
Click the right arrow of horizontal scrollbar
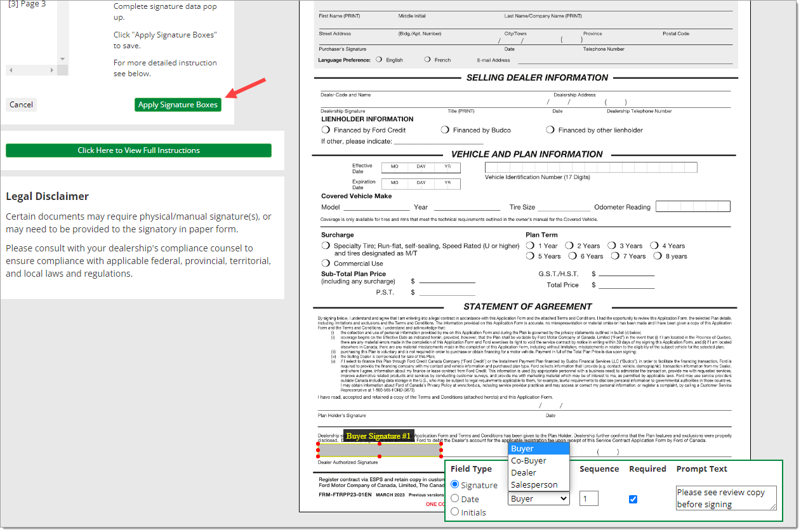[53, 69]
